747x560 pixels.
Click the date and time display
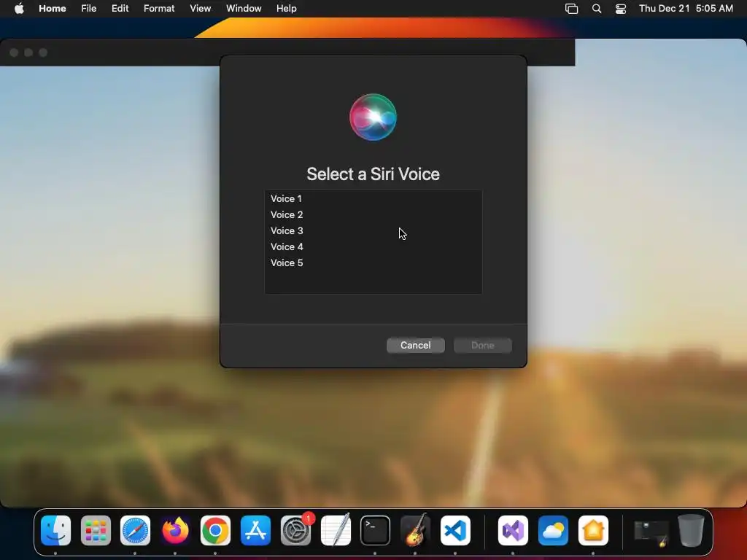point(686,8)
